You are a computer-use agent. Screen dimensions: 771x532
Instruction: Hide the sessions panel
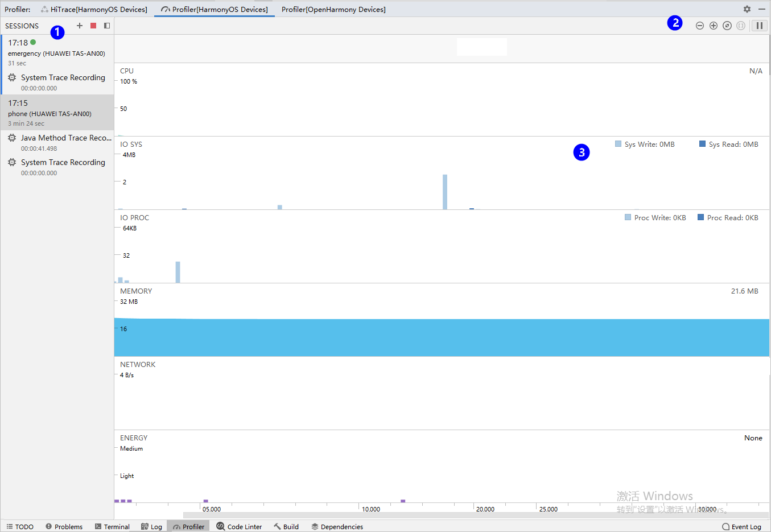[106, 26]
